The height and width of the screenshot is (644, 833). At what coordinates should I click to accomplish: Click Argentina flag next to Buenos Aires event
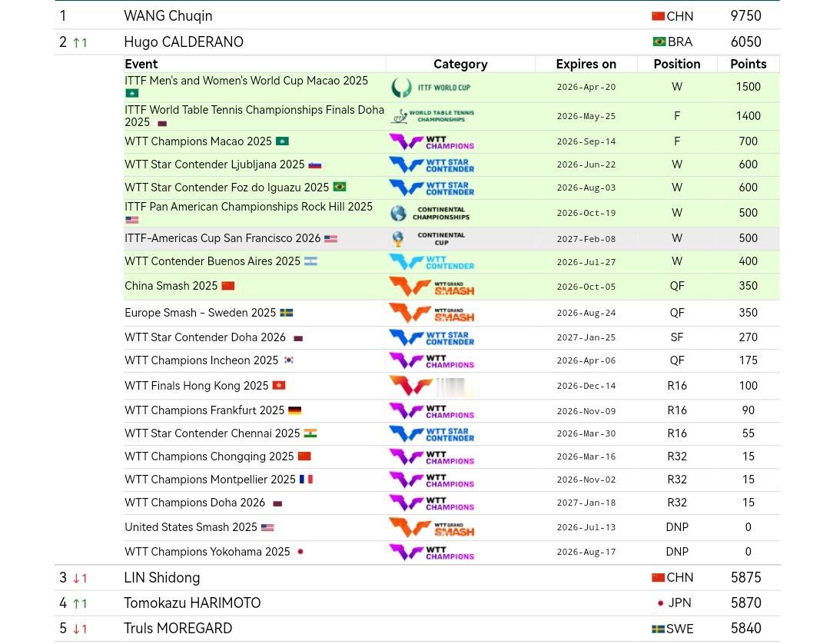[310, 261]
